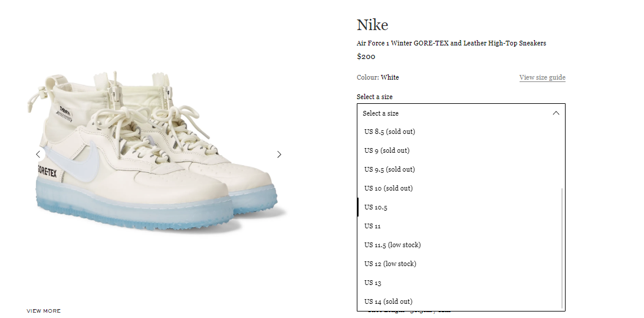Click the Air Force 1 product title
This screenshot has height=318, width=644.
(x=451, y=43)
